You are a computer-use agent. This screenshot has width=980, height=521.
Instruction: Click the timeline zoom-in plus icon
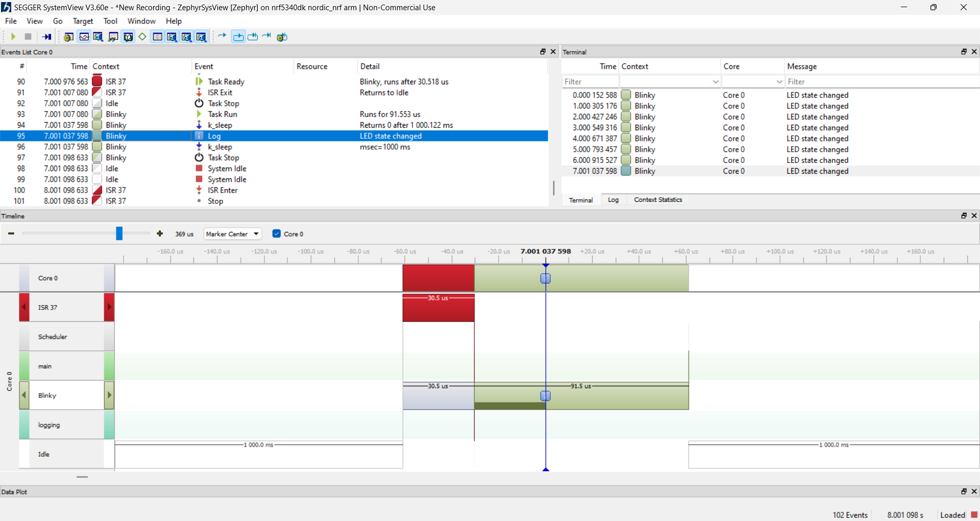click(x=160, y=234)
